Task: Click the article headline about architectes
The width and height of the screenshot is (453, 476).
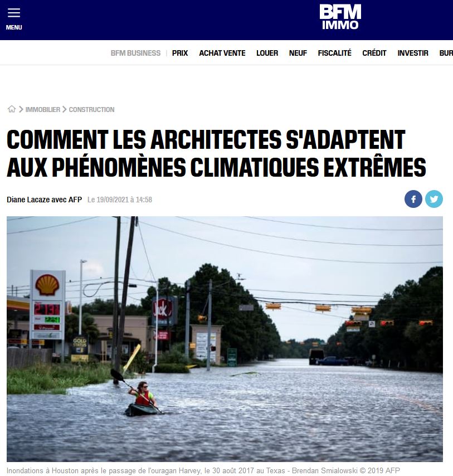Action: click(216, 153)
